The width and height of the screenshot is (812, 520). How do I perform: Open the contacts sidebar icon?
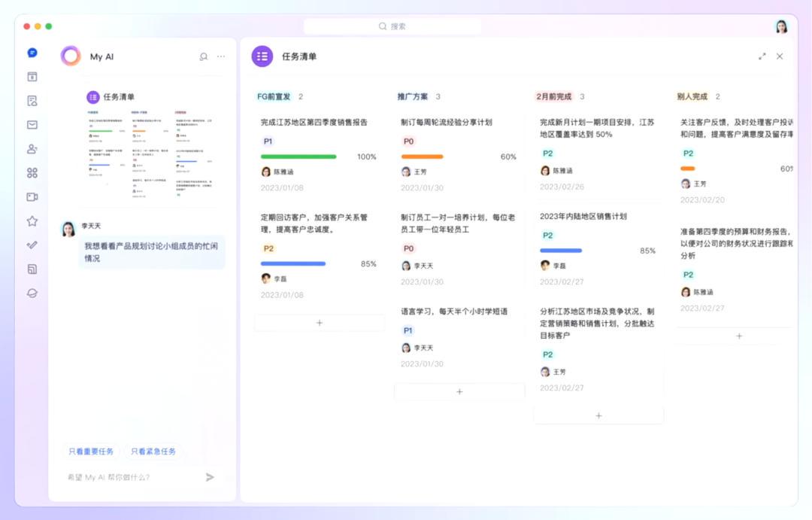(x=32, y=149)
